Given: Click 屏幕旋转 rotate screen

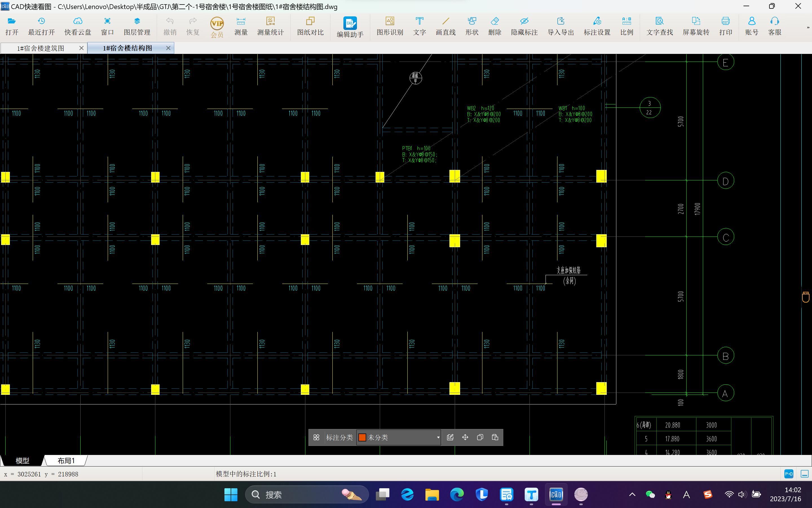Looking at the screenshot, I should [696, 26].
